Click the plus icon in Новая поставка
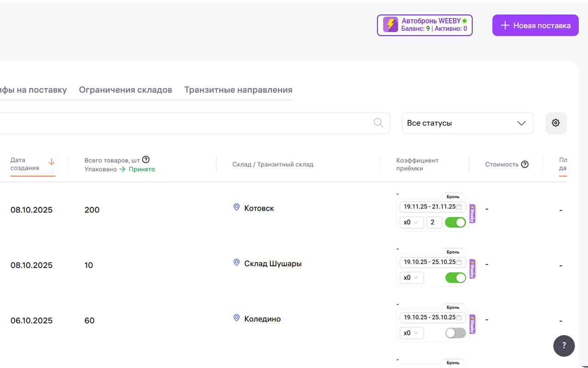Screen dimensions: 588x368 point(505,25)
